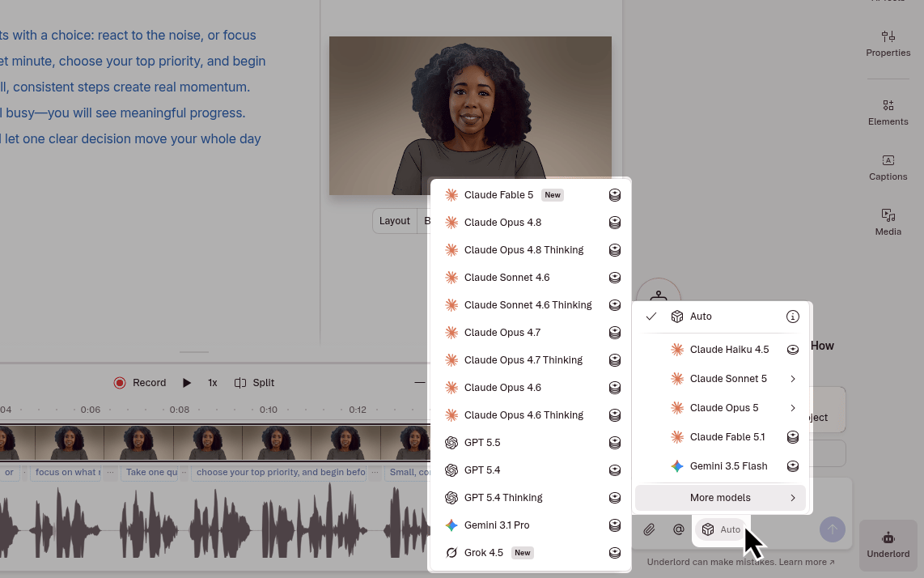The width and height of the screenshot is (924, 578).
Task: Choose Claude Haiku 4.5
Action: (720, 350)
